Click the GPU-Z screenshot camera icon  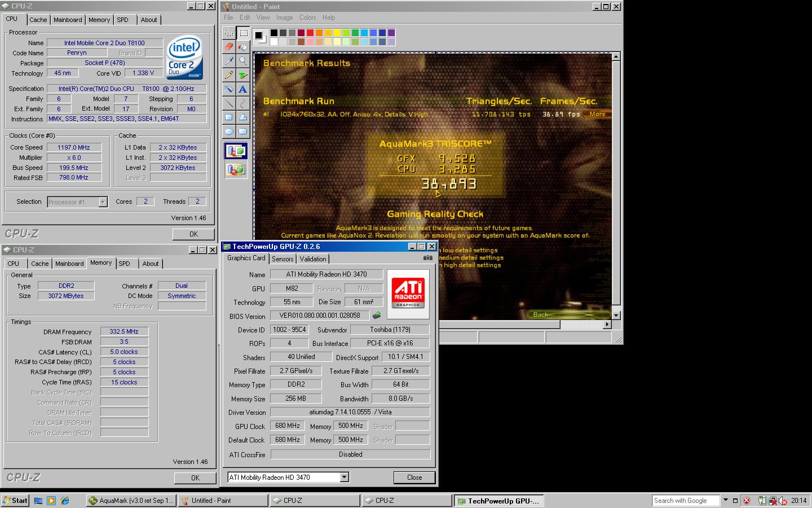click(x=428, y=258)
